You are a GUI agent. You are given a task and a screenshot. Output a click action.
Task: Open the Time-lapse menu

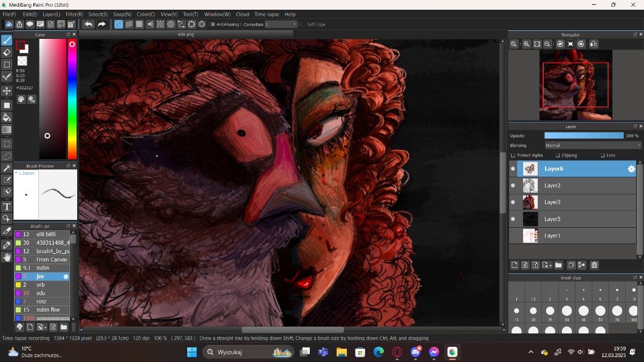(x=267, y=14)
